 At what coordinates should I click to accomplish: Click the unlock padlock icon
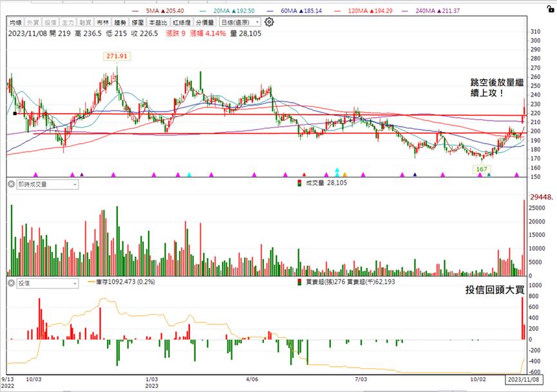(x=551, y=9)
